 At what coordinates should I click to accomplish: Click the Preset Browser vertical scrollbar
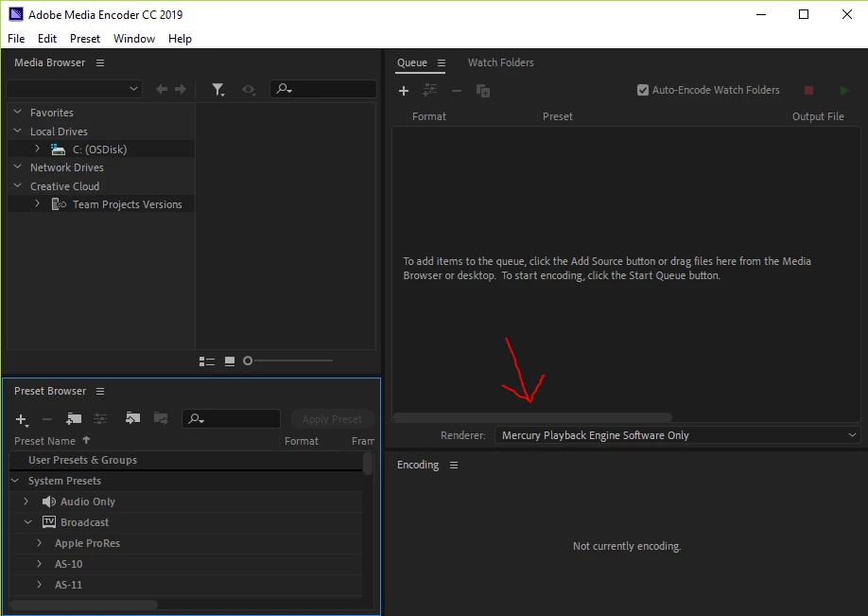368,464
